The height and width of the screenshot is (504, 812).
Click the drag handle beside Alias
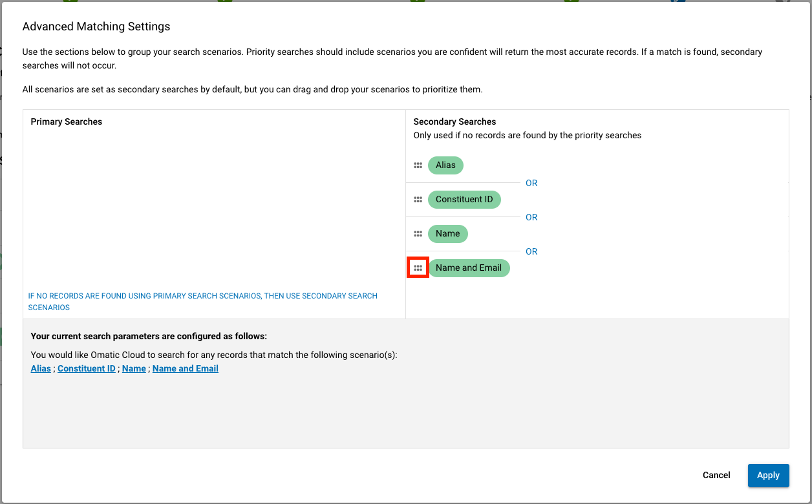pyautogui.click(x=418, y=165)
